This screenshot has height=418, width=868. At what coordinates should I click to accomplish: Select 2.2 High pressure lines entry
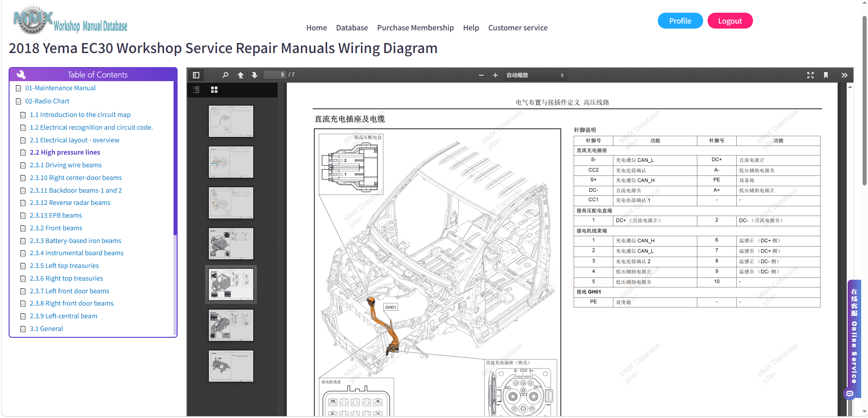pyautogui.click(x=65, y=152)
